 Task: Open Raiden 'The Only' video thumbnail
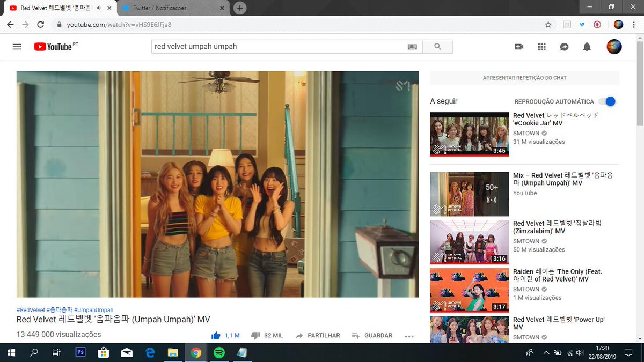click(470, 290)
